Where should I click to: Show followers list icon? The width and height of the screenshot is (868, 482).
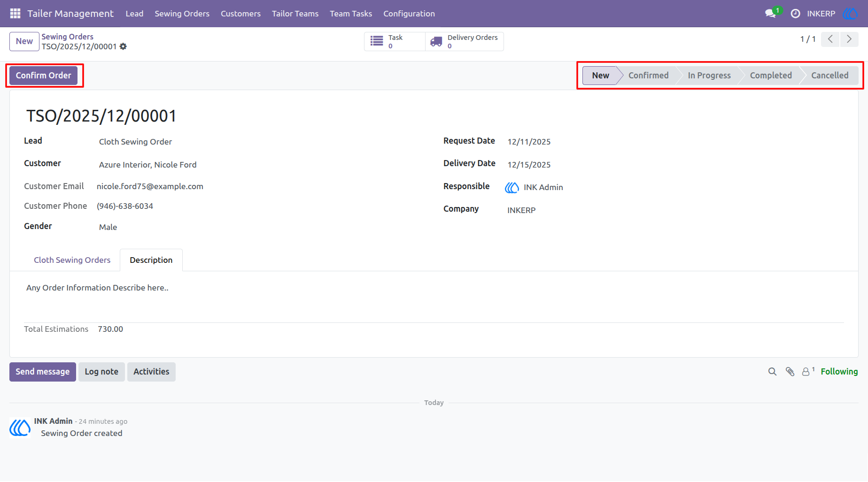808,371
